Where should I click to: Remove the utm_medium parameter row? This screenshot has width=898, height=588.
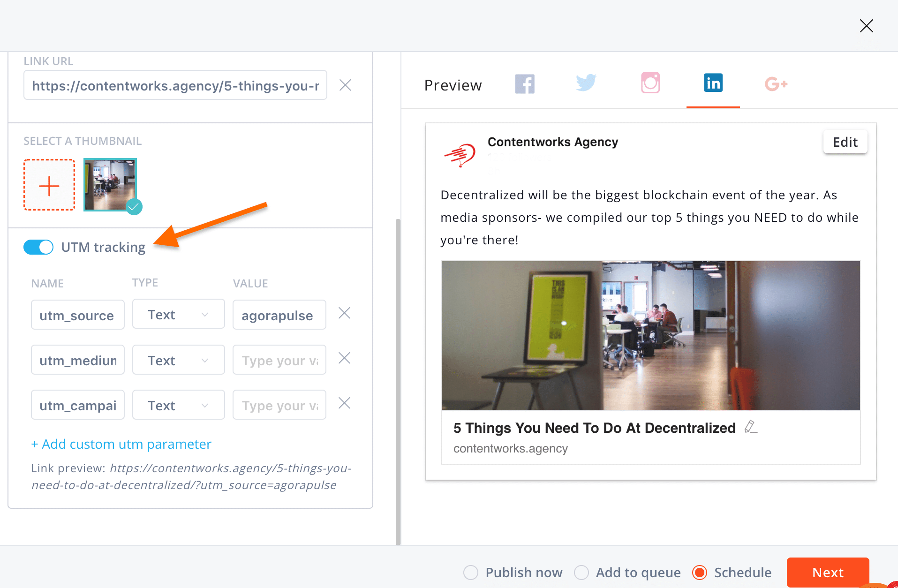pos(345,358)
